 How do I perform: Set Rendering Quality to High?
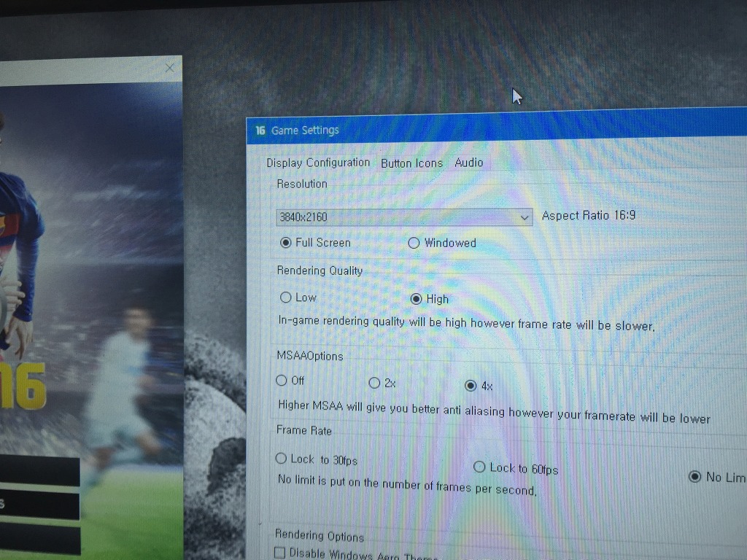(x=417, y=298)
